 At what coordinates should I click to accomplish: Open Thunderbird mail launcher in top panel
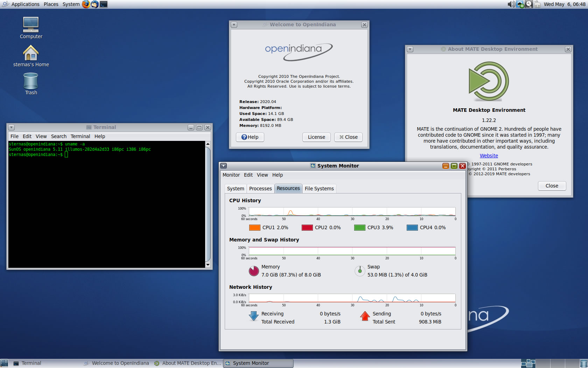94,4
